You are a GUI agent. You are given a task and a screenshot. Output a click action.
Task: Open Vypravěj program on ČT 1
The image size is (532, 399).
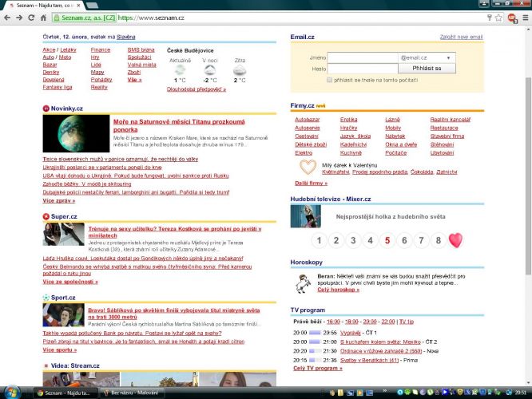point(350,333)
